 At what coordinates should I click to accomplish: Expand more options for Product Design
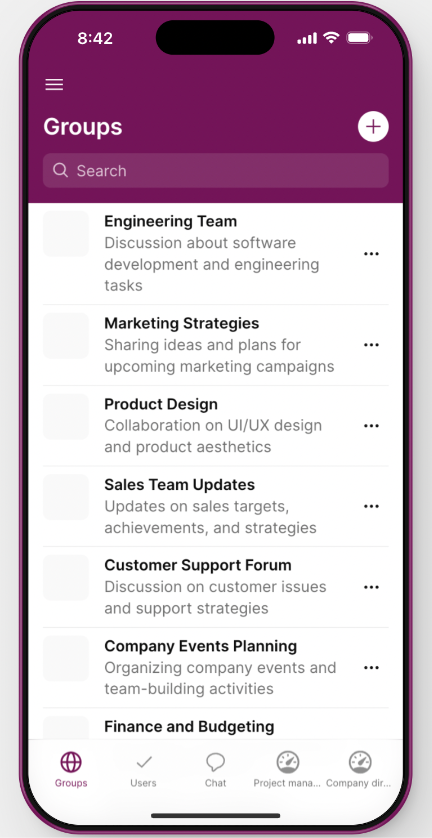371,425
